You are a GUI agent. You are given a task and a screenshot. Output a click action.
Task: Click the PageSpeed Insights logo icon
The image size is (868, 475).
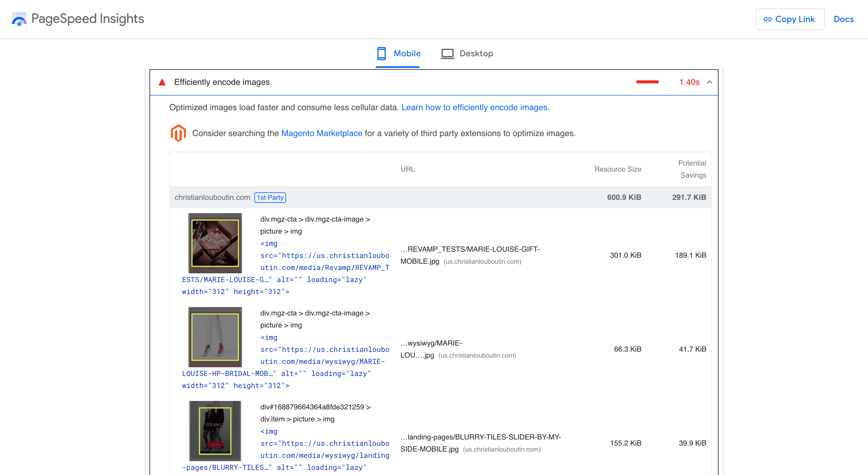[19, 19]
